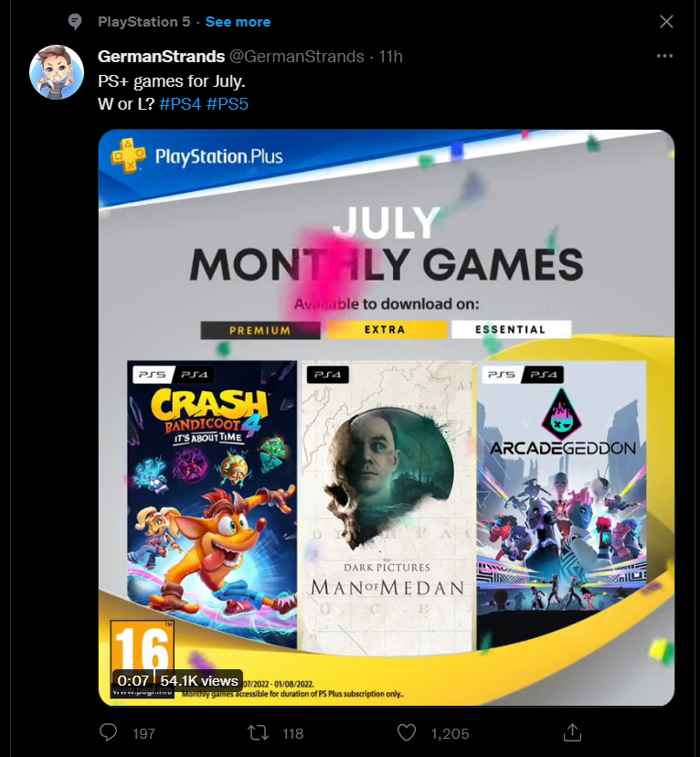Click the GermanStrands display name
This screenshot has height=757, width=700.
161,57
